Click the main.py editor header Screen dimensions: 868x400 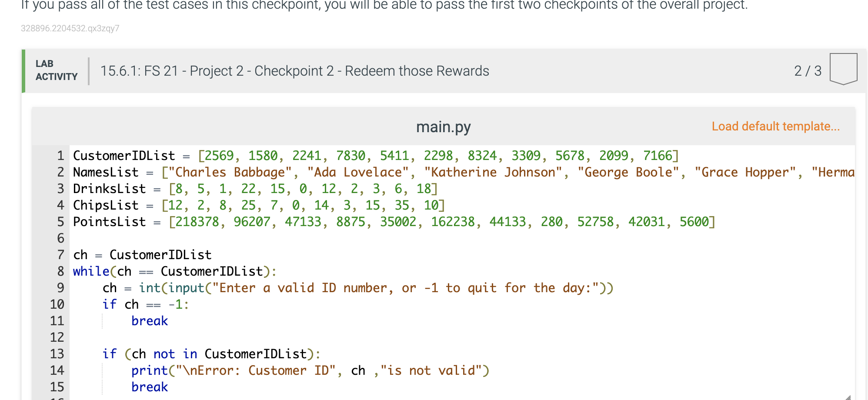coord(443,127)
